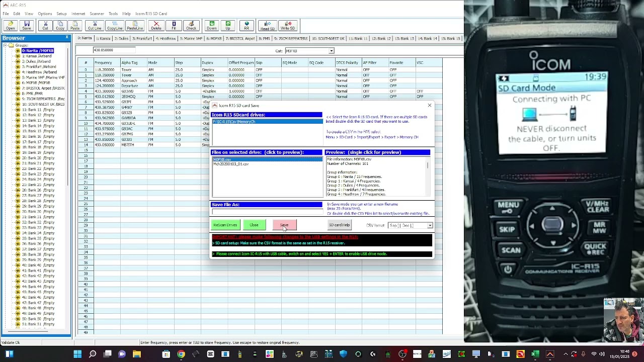Click the Alpha Tag column header
This screenshot has height=362, width=644.
click(133, 63)
